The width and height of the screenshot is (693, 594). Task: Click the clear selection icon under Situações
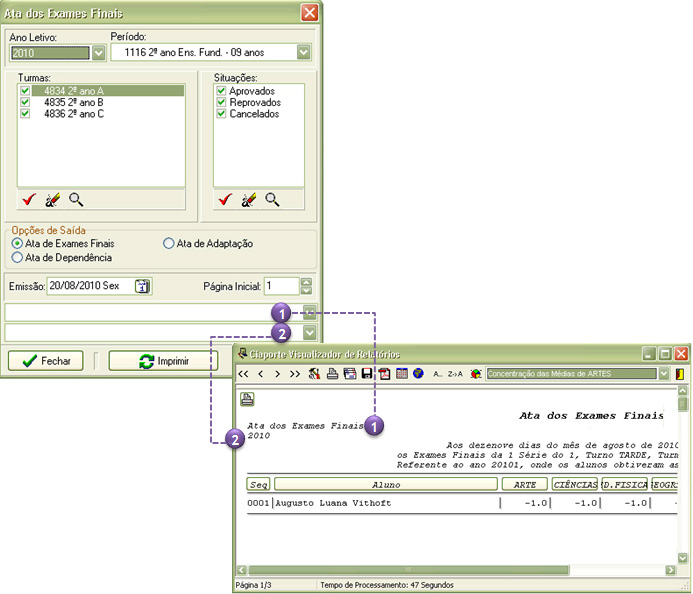[x=247, y=200]
